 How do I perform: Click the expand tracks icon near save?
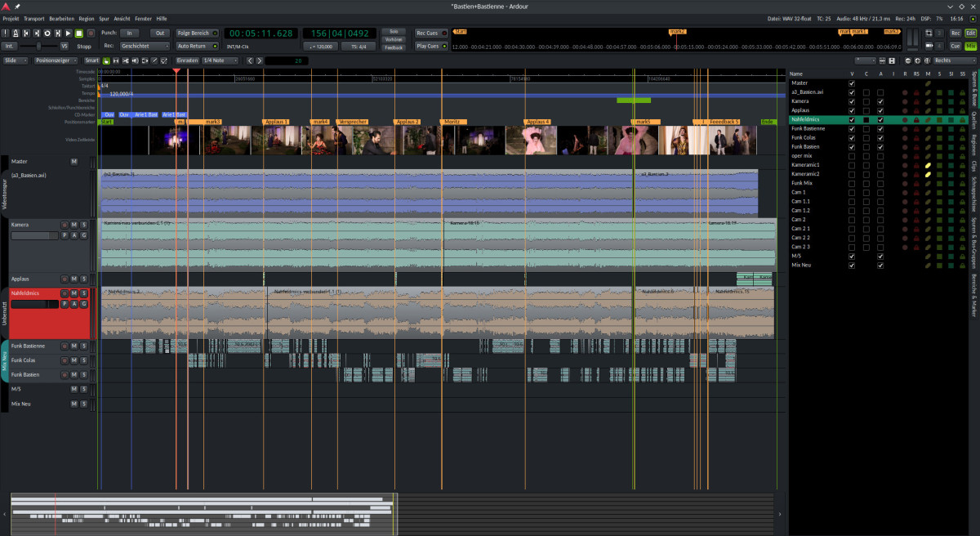[x=882, y=60]
